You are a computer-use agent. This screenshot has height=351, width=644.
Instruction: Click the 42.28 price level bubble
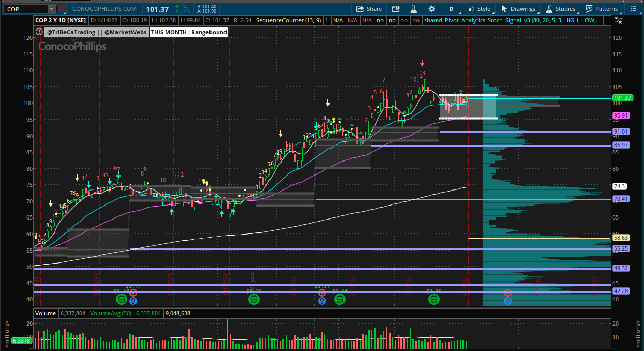tap(621, 291)
